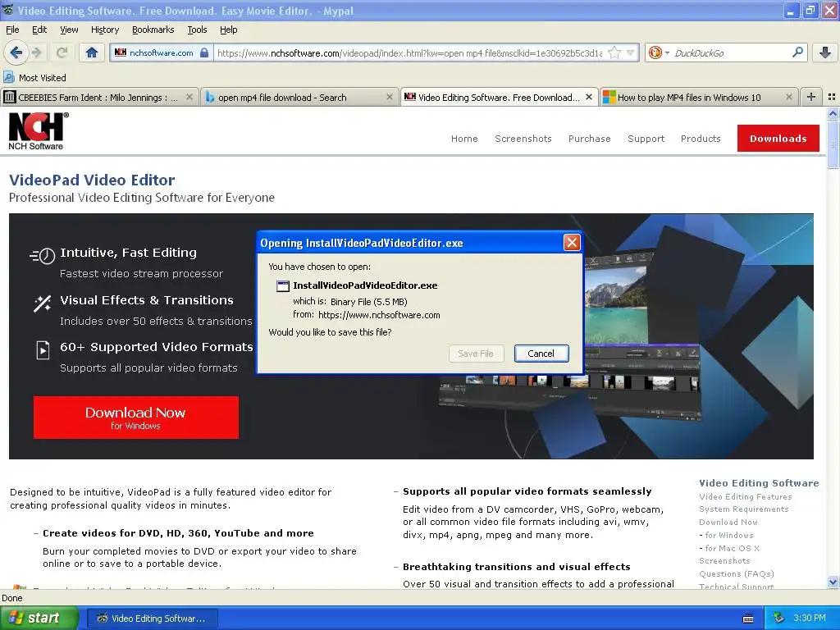Click the search magnifier icon
This screenshot has height=630, width=840.
[x=797, y=52]
